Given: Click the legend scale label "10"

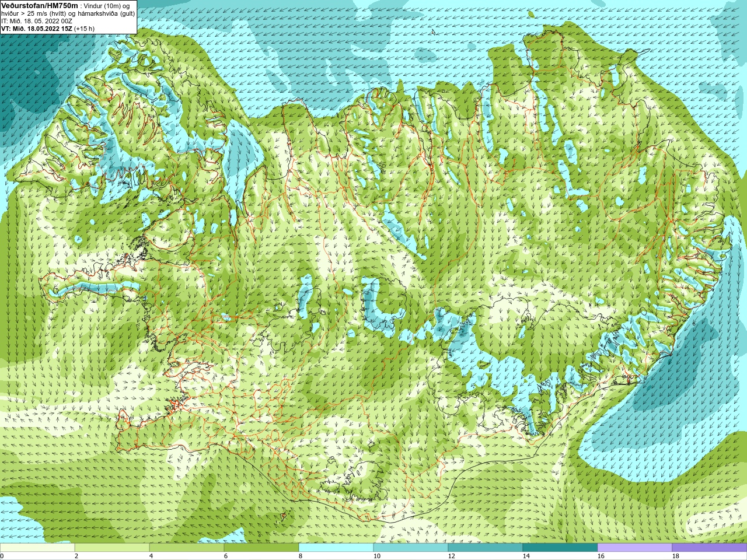Looking at the screenshot, I should [x=376, y=556].
